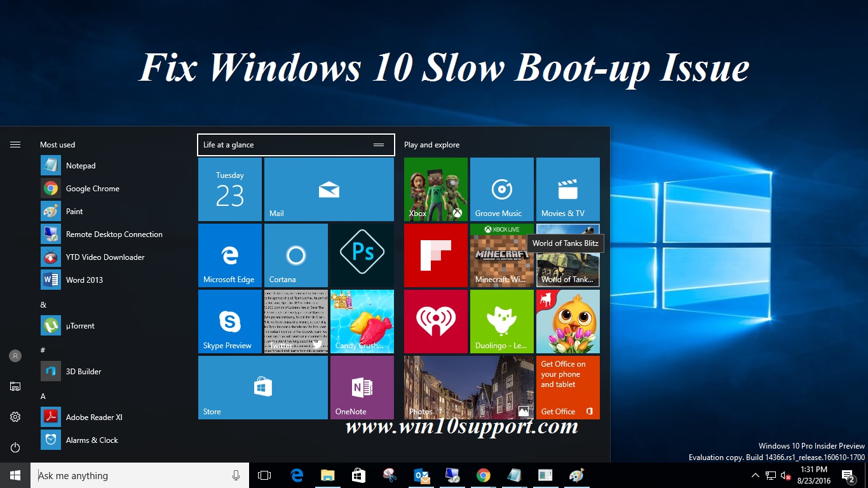Screen dimensions: 868x488
Task: Launch Edge from the taskbar
Action: pyautogui.click(x=297, y=475)
